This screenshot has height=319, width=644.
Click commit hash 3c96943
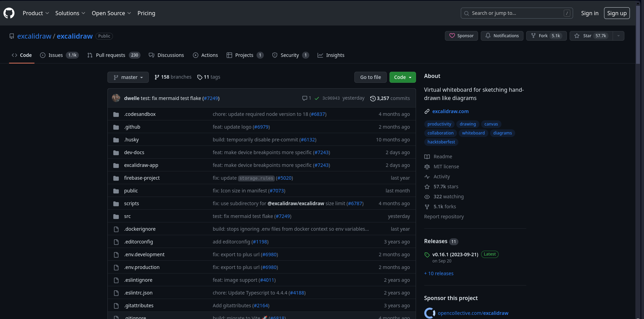pos(331,98)
